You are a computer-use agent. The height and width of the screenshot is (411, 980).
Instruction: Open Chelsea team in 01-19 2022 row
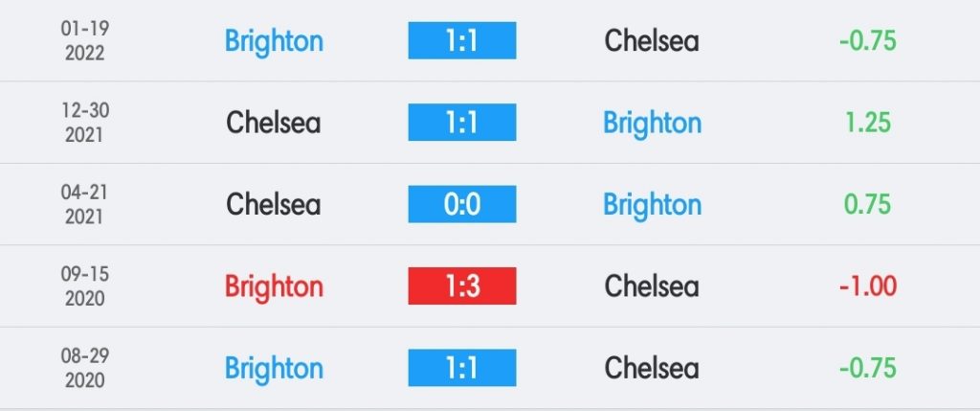coord(651,40)
